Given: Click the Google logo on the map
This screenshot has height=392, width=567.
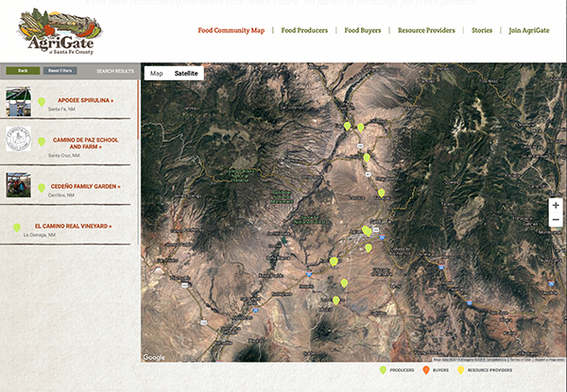Looking at the screenshot, I should pyautogui.click(x=154, y=357).
